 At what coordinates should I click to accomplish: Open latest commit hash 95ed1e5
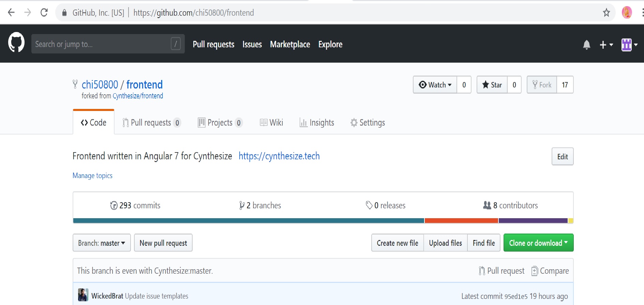point(516,296)
